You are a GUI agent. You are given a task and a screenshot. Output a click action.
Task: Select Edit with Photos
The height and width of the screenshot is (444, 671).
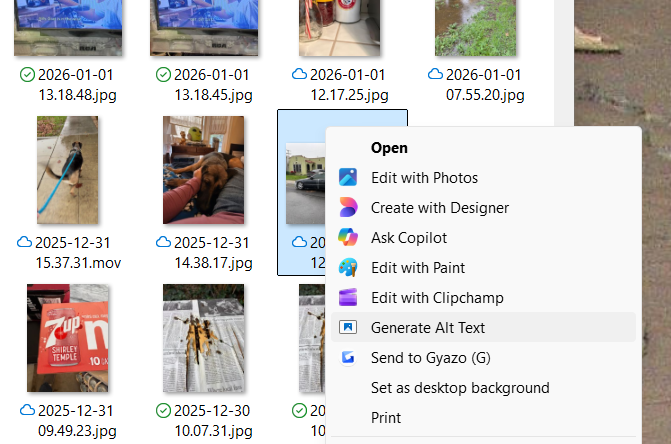click(x=483, y=178)
